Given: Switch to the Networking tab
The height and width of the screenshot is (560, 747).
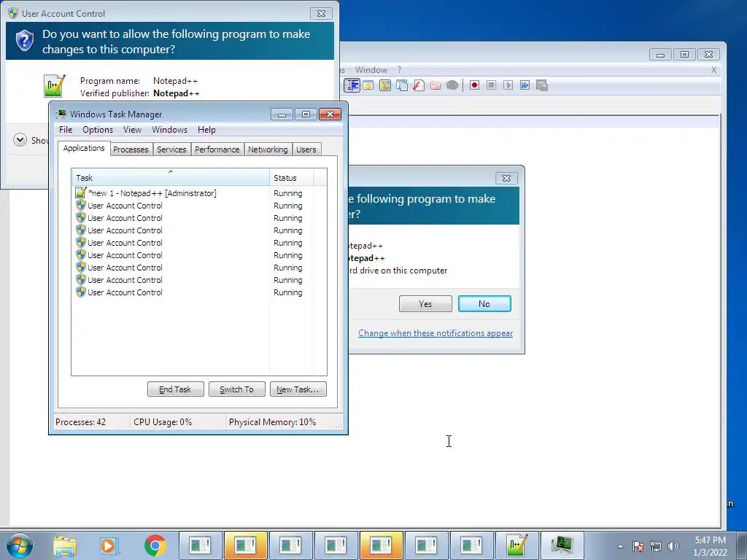Looking at the screenshot, I should point(268,149).
